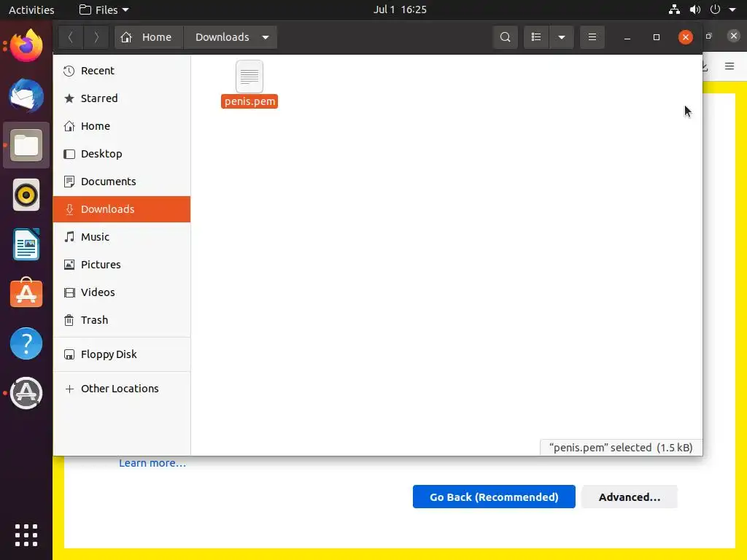Image resolution: width=747 pixels, height=560 pixels.
Task: Open Pictures folder in the sidebar
Action: point(122,264)
